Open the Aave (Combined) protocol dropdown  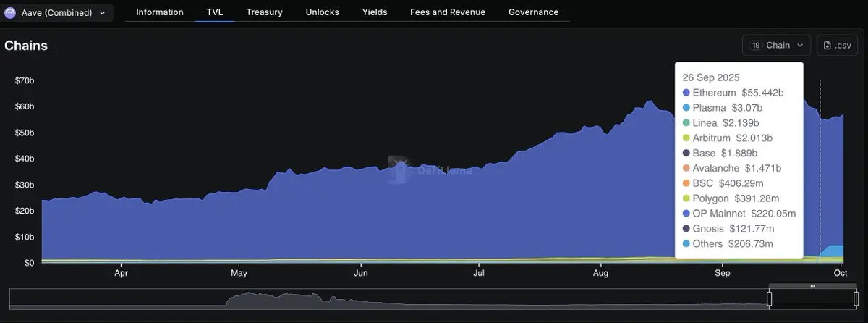coord(56,12)
